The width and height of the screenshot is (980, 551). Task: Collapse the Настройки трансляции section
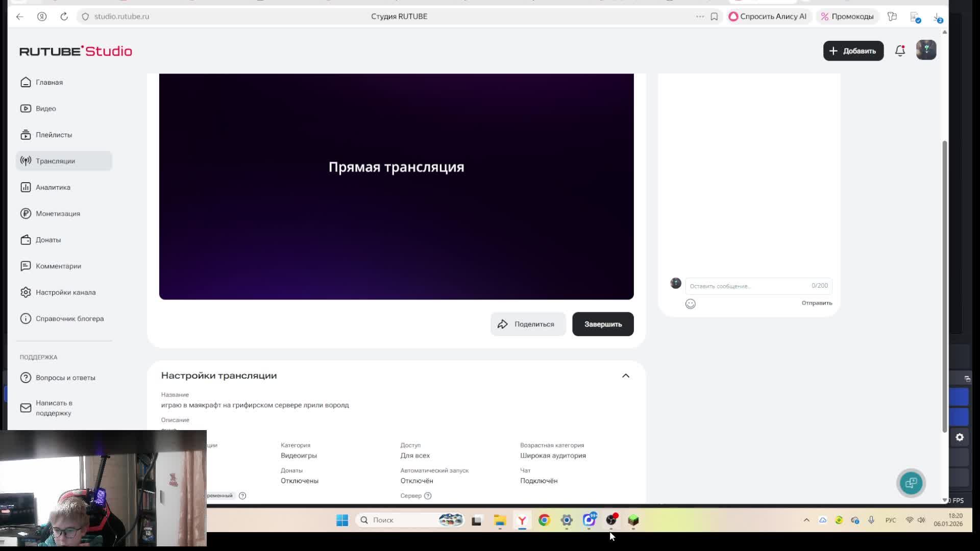point(625,375)
